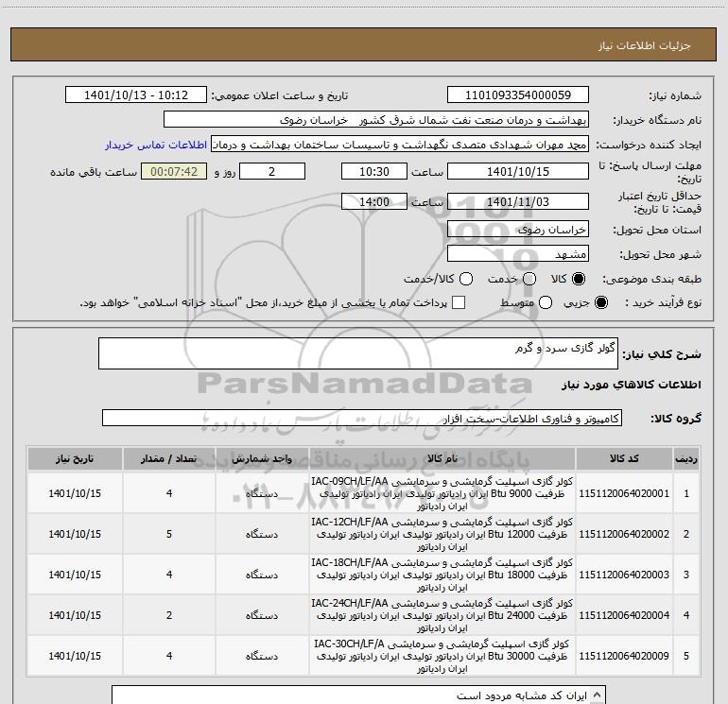Click the response deadline date 1401/10/15 field
This screenshot has height=704, width=728.
518,171
